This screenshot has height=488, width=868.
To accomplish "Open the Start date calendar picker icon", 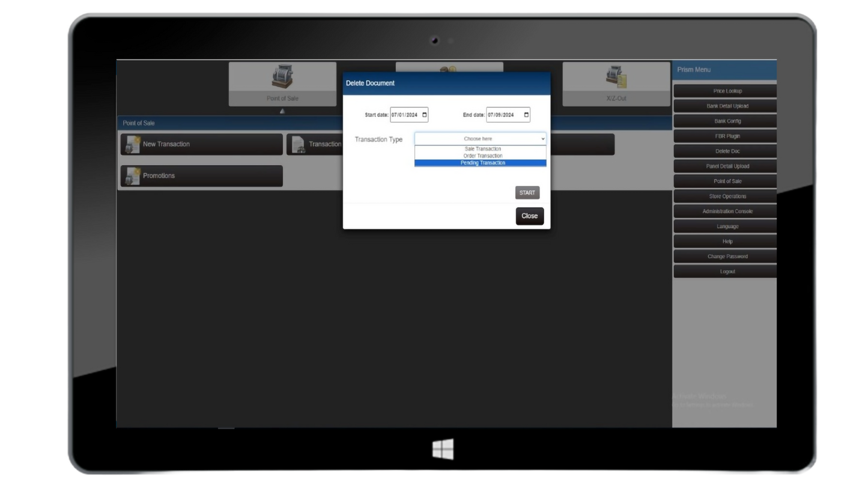I will coord(425,115).
